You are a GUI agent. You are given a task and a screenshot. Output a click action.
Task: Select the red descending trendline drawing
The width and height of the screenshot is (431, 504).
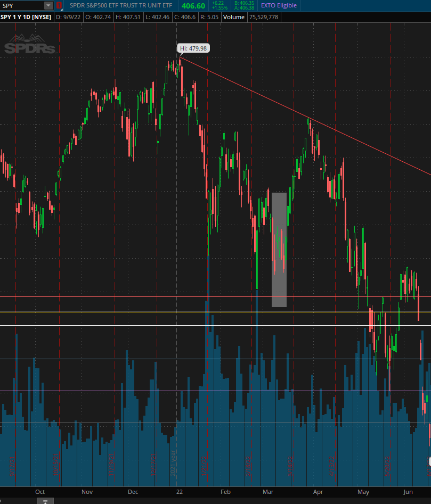tap(306, 117)
